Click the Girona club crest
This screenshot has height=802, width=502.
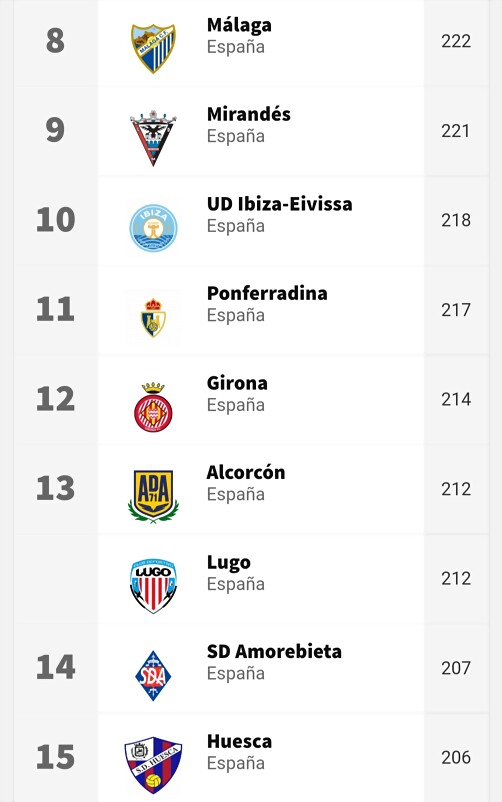153,407
